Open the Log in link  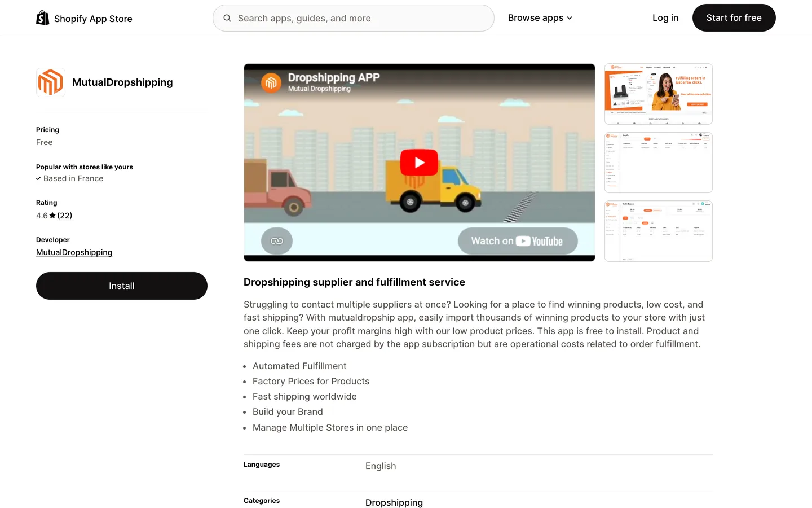pyautogui.click(x=665, y=18)
